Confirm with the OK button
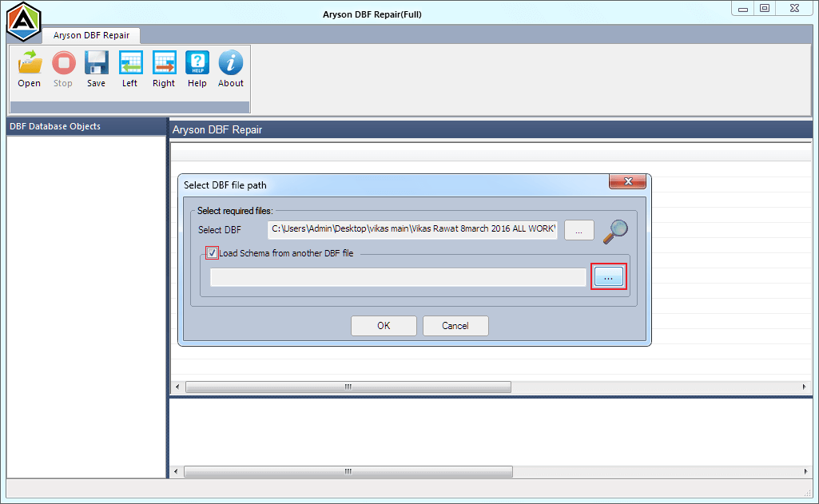The image size is (819, 504). [x=384, y=326]
